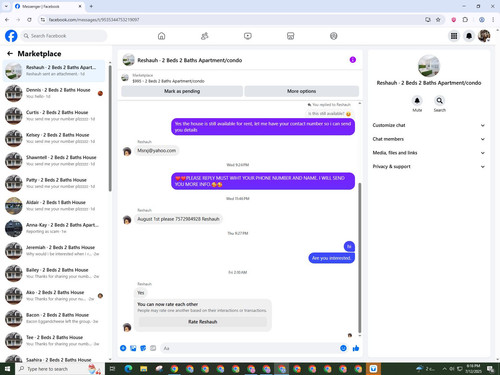Open the Facebook menu grid icon
The width and height of the screenshot is (500, 375).
click(x=454, y=36)
